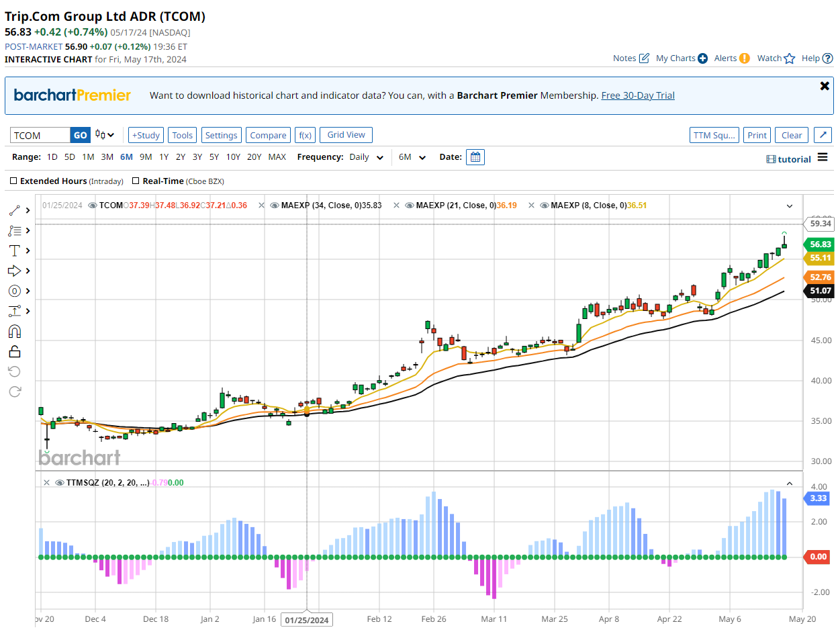Toggle visibility of TTMSQZ indicator

click(x=60, y=483)
